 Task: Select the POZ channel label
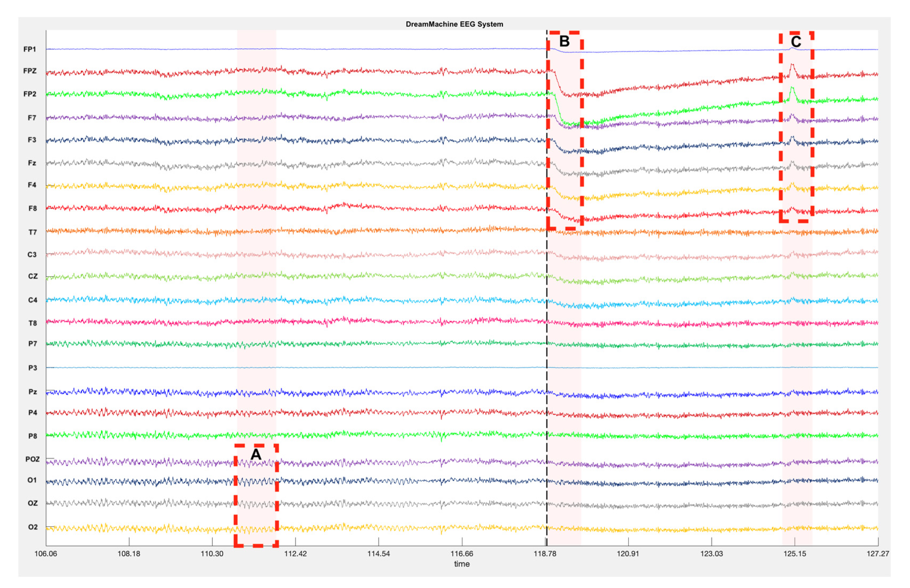click(32, 459)
